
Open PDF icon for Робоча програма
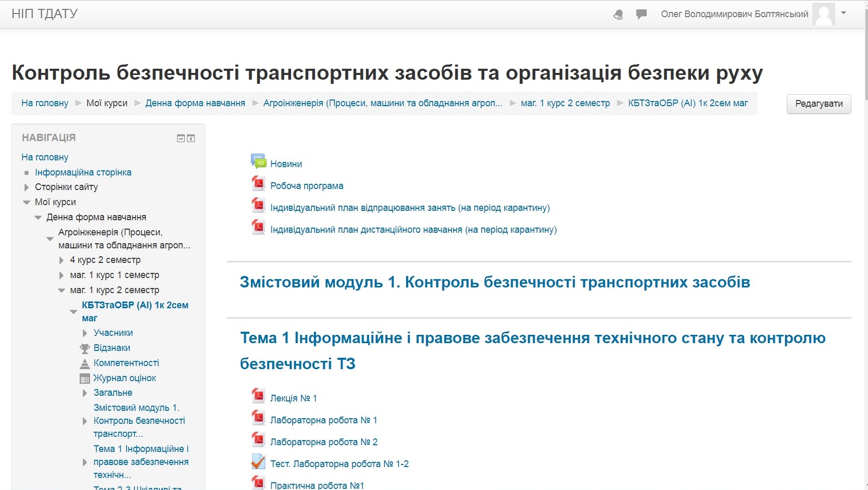pyautogui.click(x=258, y=184)
